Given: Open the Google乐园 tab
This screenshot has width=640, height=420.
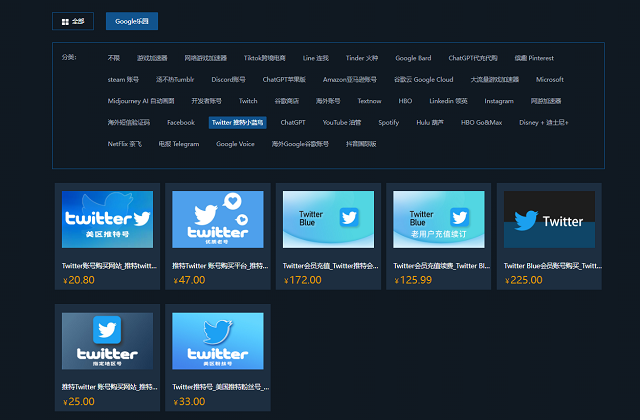Looking at the screenshot, I should (132, 21).
